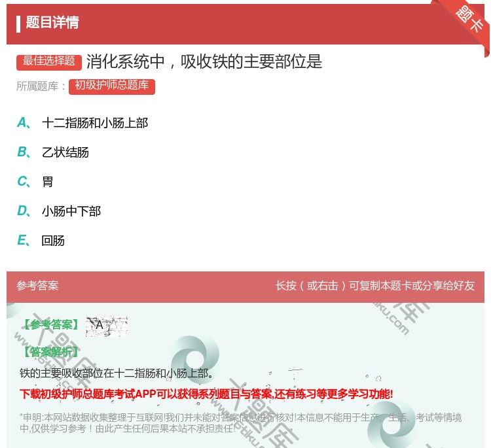Click the 所属题库 label

[x=41, y=86]
